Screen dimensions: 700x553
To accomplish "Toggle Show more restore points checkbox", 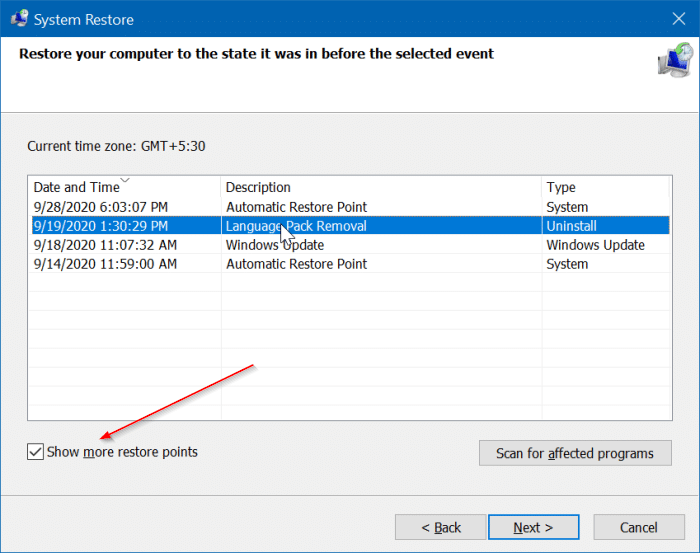I will click(x=35, y=452).
